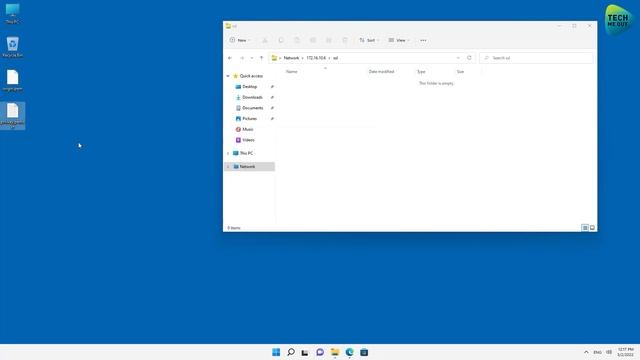Open address bar previous locations dropdown
This screenshot has height=360, width=640.
[x=458, y=58]
